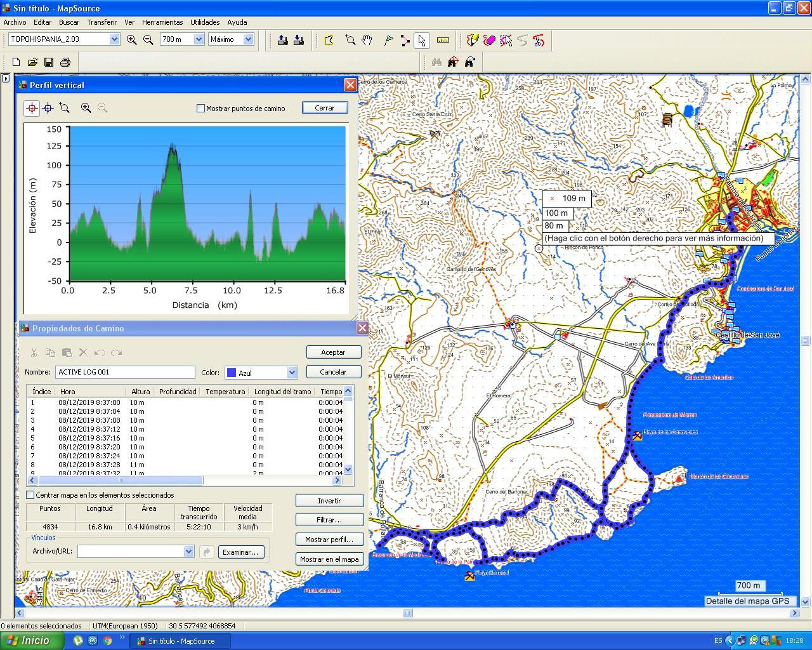812x650 pixels.
Task: Select the waypoint flag tool
Action: click(388, 40)
